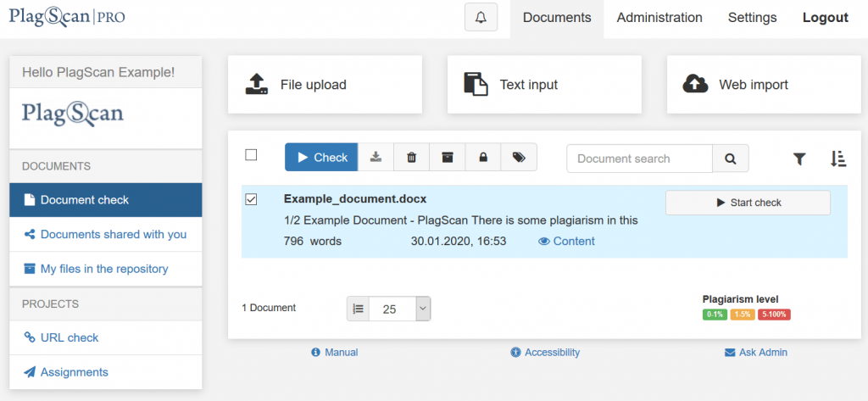This screenshot has width=868, height=401.
Task: Open the Manual link
Action: pyautogui.click(x=335, y=353)
